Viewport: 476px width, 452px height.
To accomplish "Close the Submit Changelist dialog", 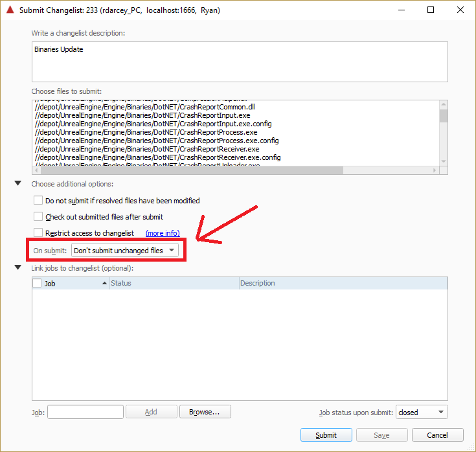I will click(x=460, y=10).
